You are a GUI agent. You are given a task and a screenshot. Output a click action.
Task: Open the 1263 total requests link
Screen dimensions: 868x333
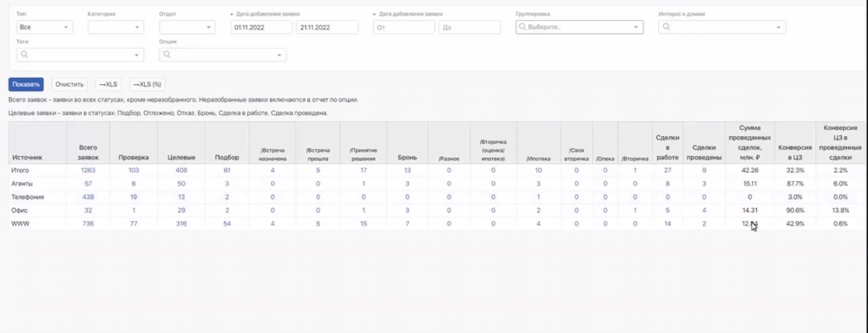[x=88, y=170]
